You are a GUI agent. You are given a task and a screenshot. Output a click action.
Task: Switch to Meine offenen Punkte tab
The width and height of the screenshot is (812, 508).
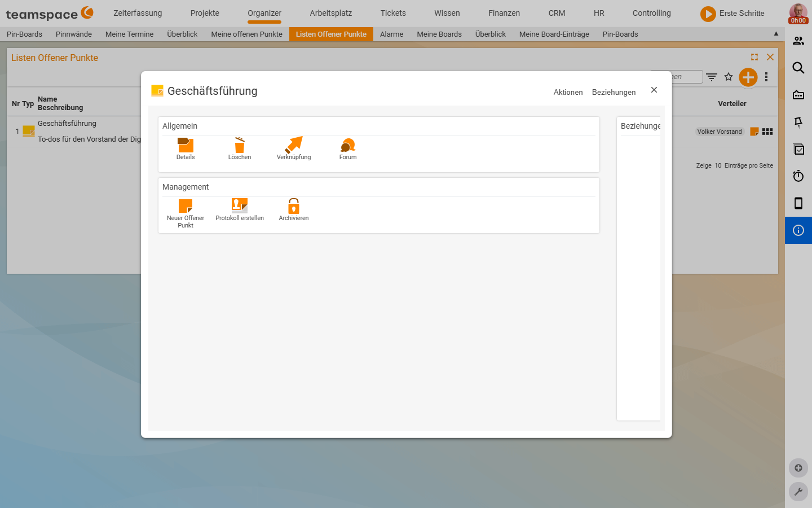point(246,34)
